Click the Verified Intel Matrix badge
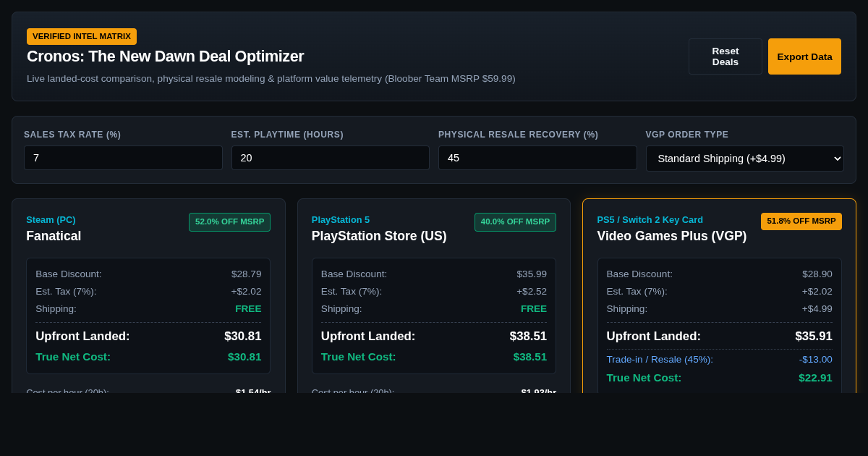This screenshot has width=868, height=456. [82, 36]
